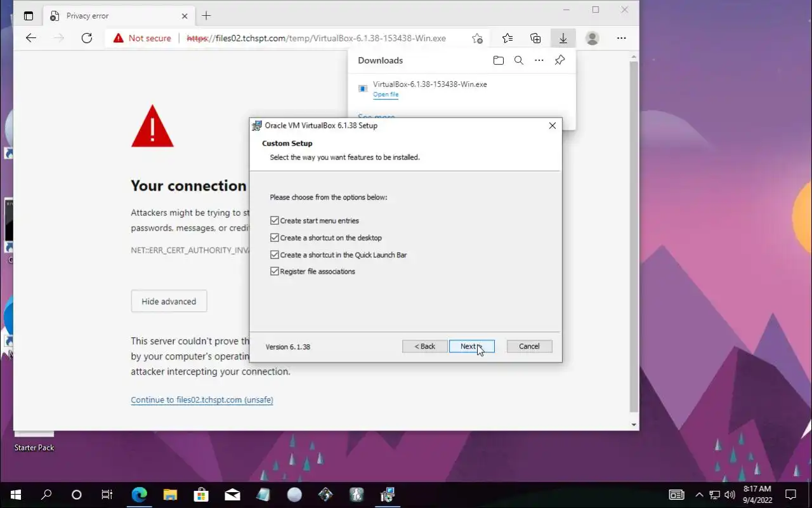Close the Privacy error tab
Screen dimensions: 812x508
pos(185,16)
